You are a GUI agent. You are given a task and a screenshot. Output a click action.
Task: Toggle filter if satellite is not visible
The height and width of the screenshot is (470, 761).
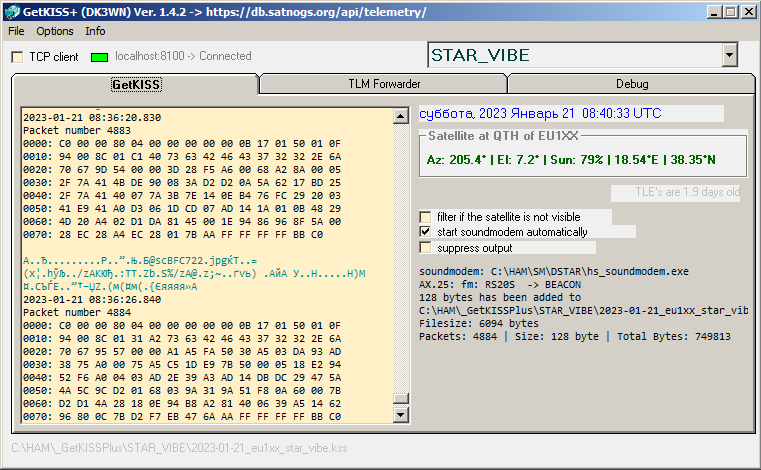coord(425,217)
